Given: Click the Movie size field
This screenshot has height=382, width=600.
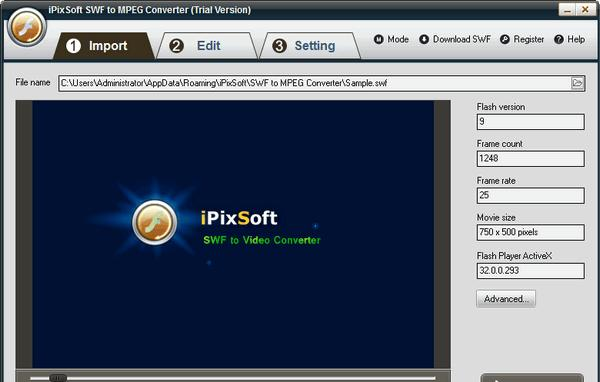Looking at the screenshot, I should pos(530,232).
